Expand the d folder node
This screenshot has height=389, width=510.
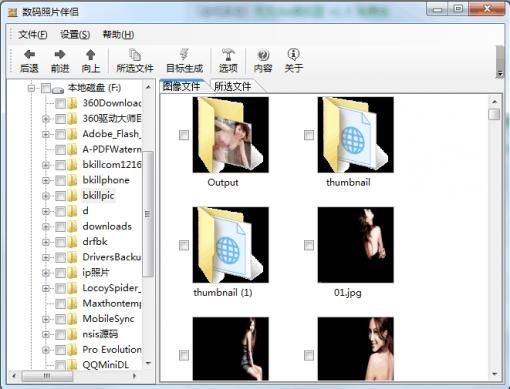46,211
